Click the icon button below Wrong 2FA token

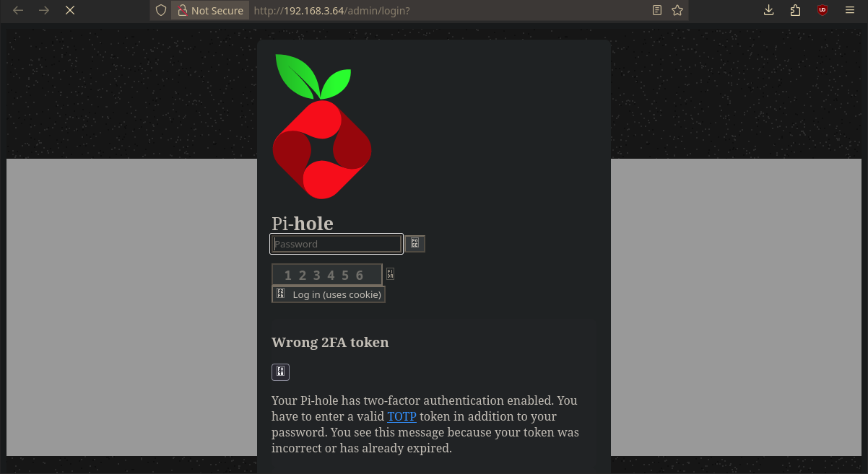(x=280, y=372)
